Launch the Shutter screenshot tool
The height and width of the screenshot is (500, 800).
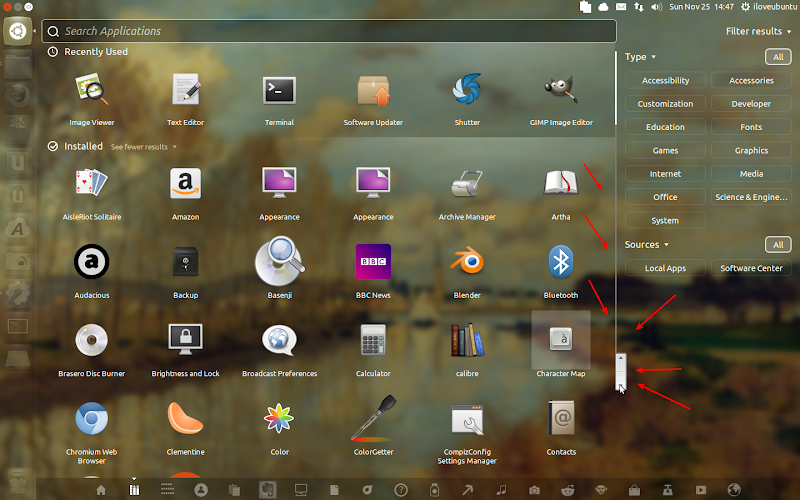pyautogui.click(x=467, y=90)
